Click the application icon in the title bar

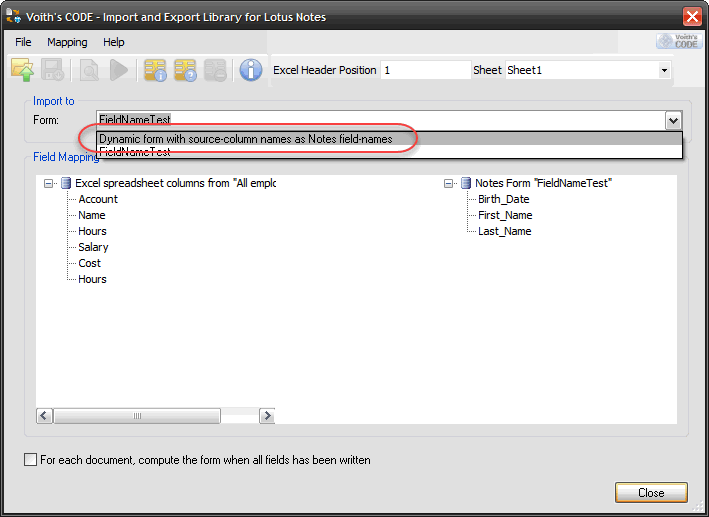coord(13,15)
